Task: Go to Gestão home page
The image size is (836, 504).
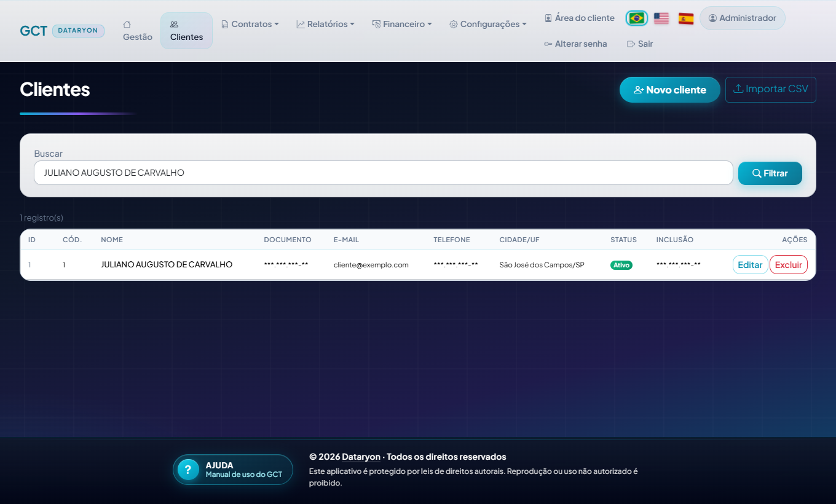Action: pos(138,31)
